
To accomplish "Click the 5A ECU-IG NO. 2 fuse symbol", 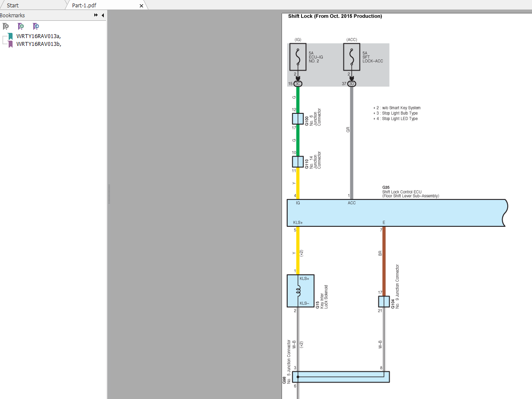I will pos(298,57).
